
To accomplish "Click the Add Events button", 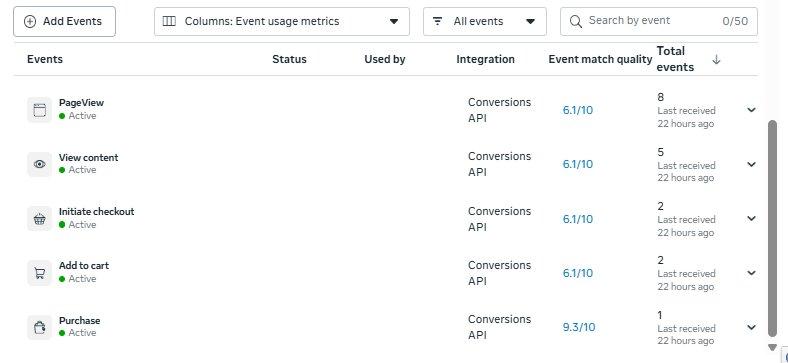I will click(64, 22).
